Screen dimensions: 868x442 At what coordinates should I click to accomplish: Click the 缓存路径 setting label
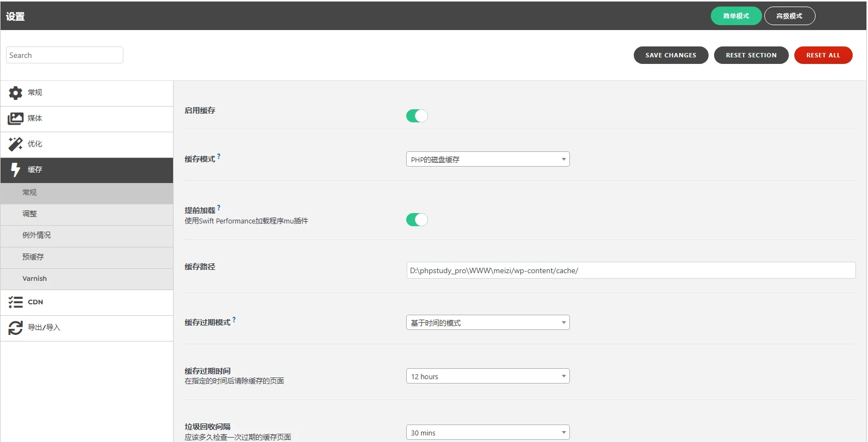pyautogui.click(x=200, y=267)
